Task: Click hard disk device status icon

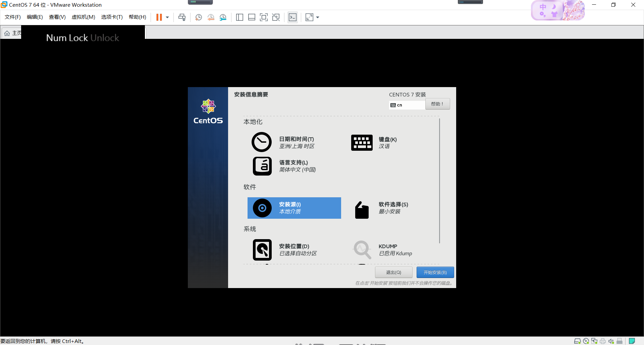Action: (577, 341)
